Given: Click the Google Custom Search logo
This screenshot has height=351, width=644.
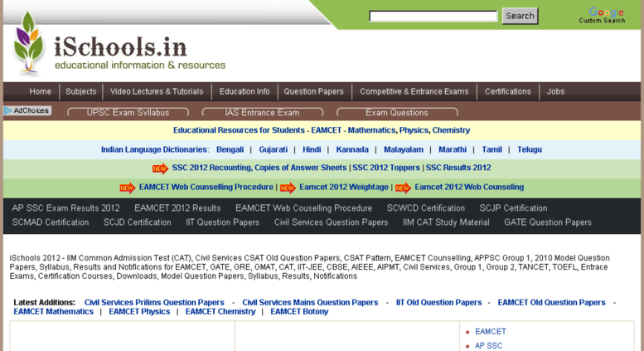Looking at the screenshot, I should coord(602,15).
